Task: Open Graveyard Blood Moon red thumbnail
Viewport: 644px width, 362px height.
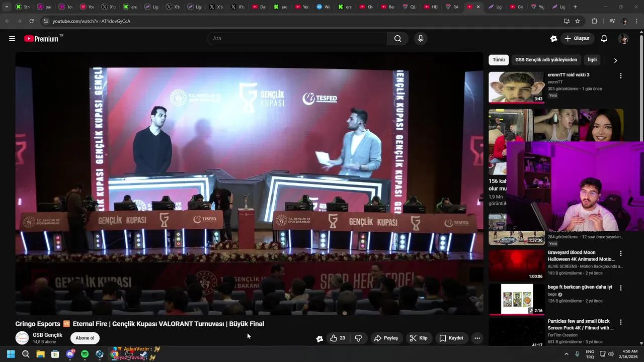Action: [516, 265]
